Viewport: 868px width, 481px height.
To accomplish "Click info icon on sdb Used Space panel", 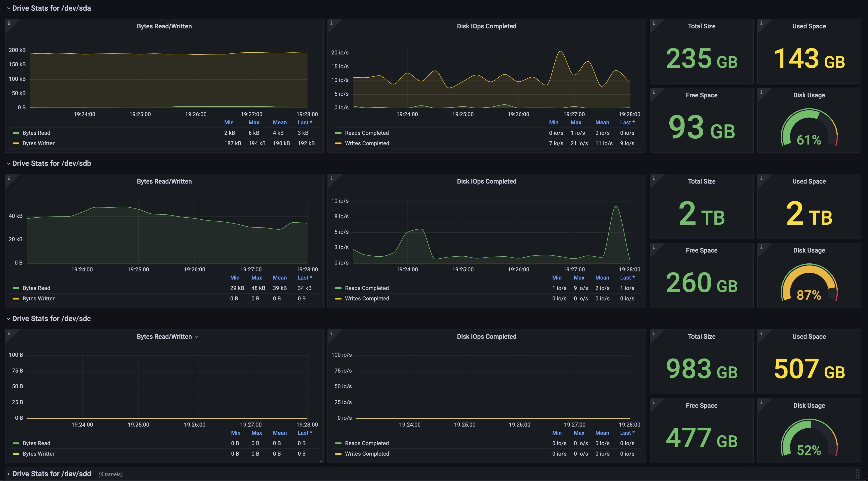I will (761, 178).
